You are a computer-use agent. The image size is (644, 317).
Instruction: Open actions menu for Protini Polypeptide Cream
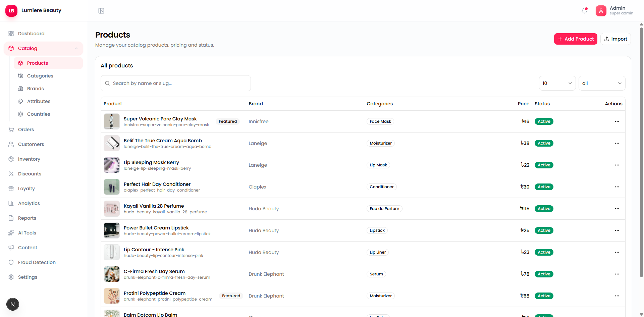(617, 296)
